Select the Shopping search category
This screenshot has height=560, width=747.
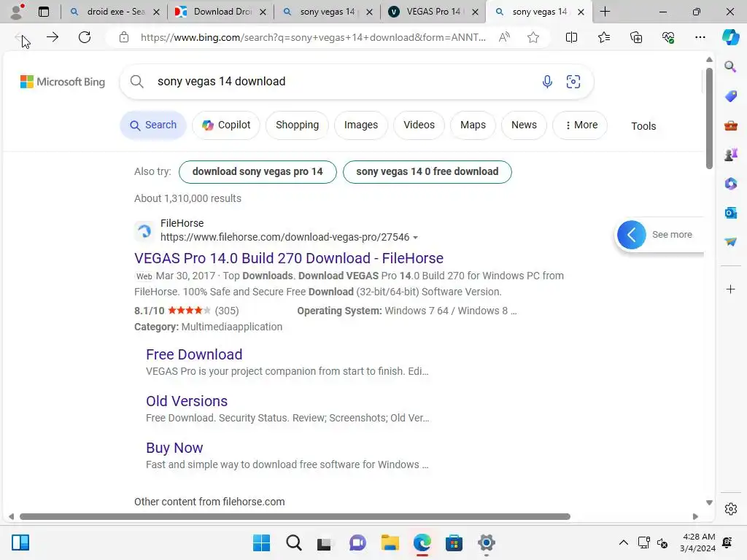(x=298, y=125)
